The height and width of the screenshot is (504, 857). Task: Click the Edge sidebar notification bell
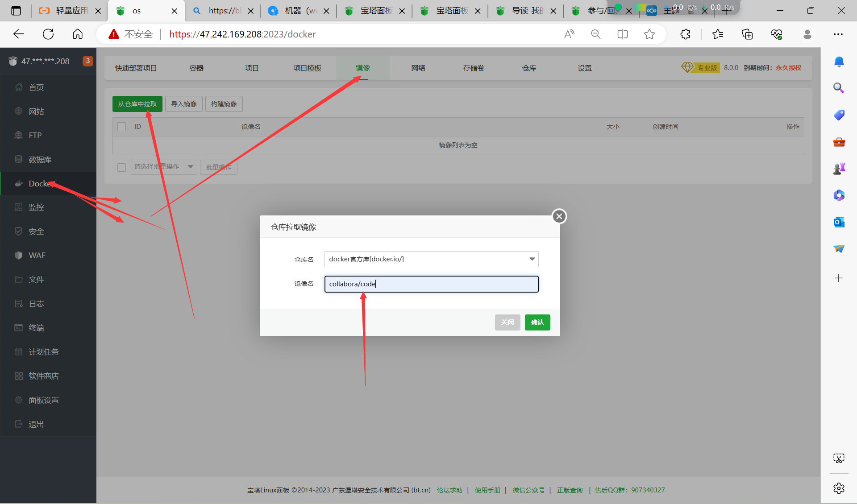click(839, 62)
